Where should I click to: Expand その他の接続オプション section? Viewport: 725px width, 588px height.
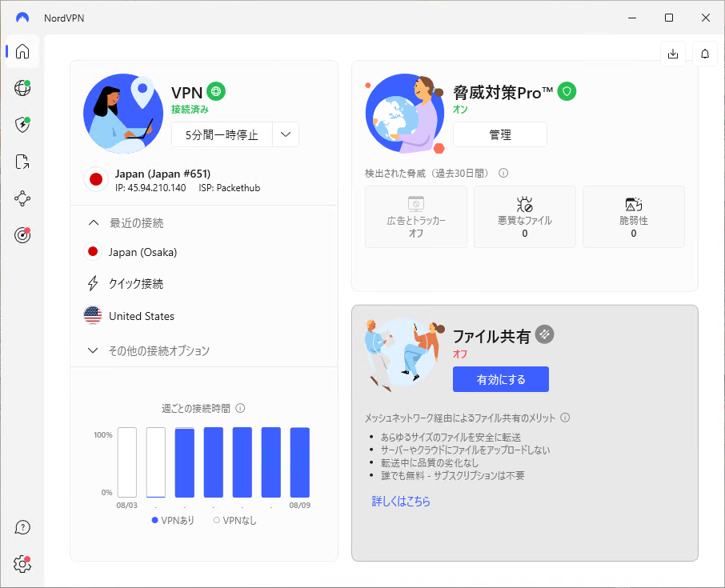(x=94, y=350)
